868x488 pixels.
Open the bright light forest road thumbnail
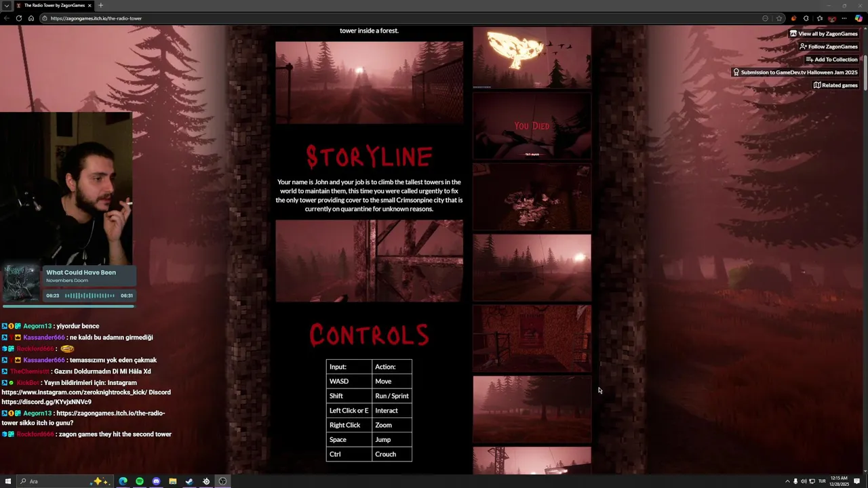[x=532, y=267]
